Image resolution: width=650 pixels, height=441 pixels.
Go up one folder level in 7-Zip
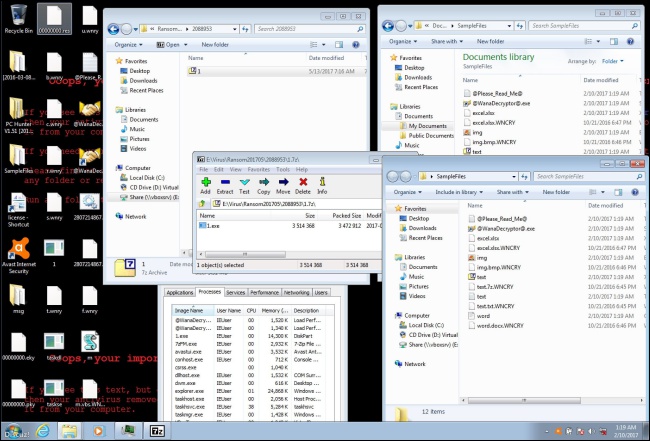click(x=202, y=204)
